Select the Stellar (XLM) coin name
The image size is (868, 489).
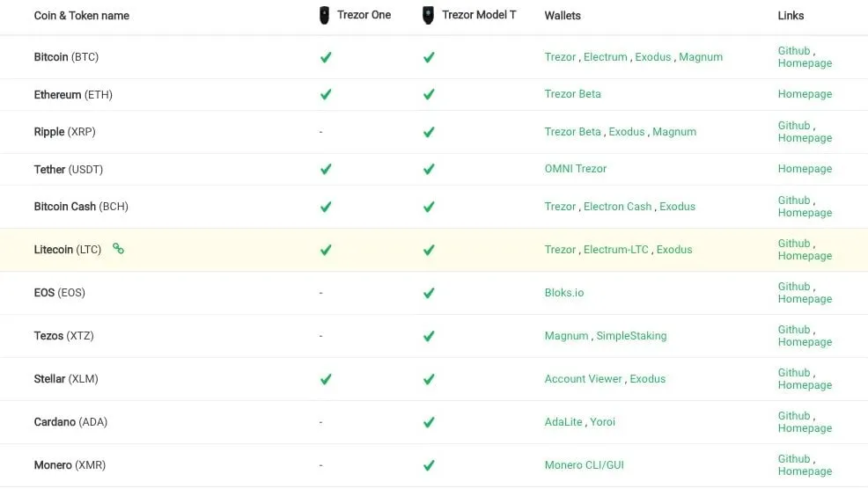tap(66, 379)
